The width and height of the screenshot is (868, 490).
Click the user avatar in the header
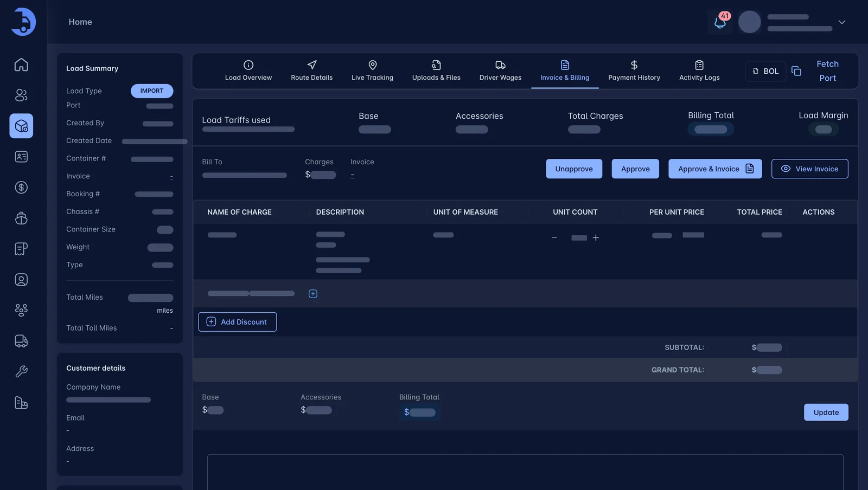coord(750,22)
